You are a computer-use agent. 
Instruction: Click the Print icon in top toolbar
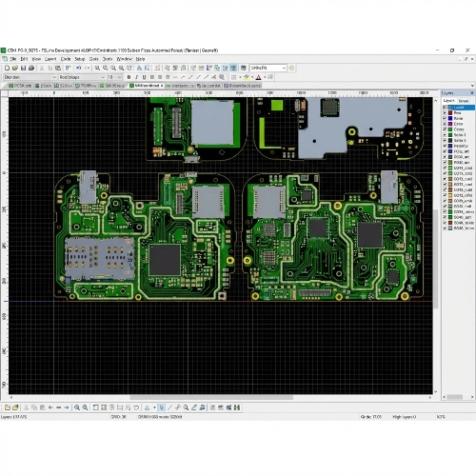(31, 68)
